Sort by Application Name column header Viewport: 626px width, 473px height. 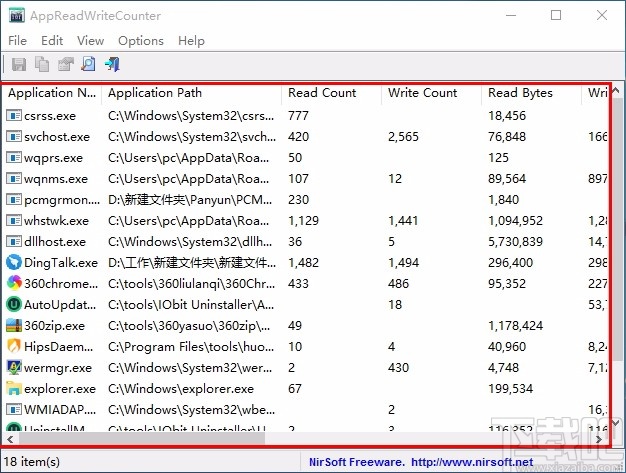pyautogui.click(x=52, y=93)
